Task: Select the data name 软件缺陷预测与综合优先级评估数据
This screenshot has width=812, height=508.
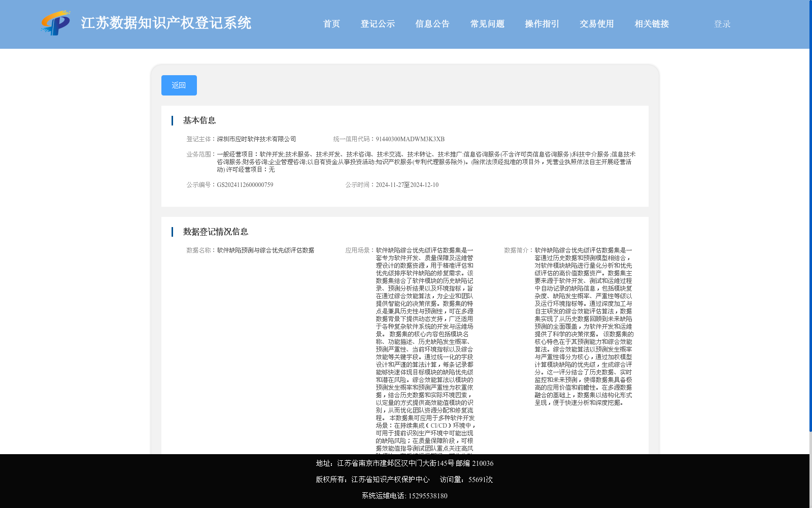Action: tap(265, 250)
